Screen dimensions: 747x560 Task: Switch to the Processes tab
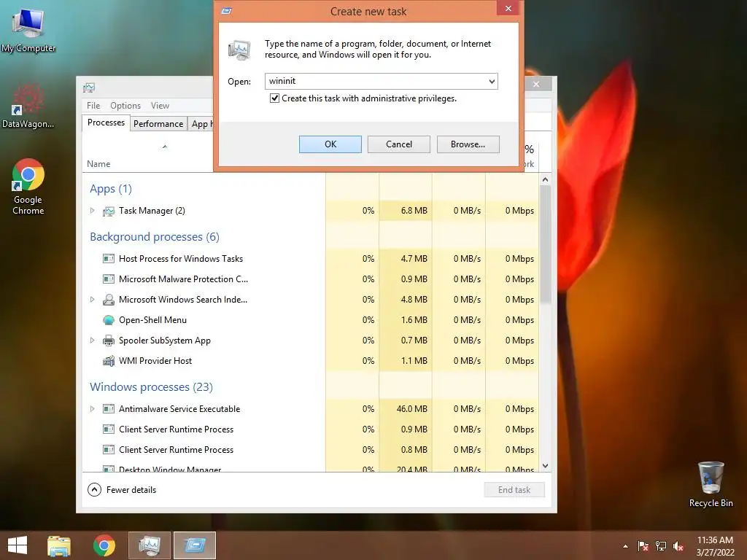click(x=106, y=122)
